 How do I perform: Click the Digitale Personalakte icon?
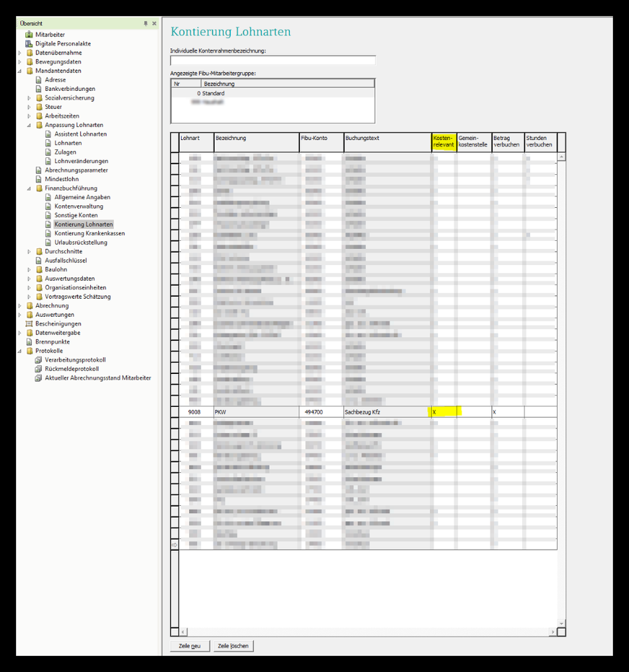pos(29,43)
